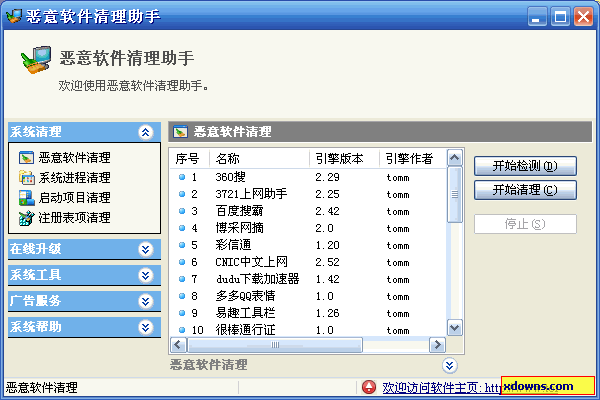Sort by the 序号 column header
The height and width of the screenshot is (400, 600).
190,158
